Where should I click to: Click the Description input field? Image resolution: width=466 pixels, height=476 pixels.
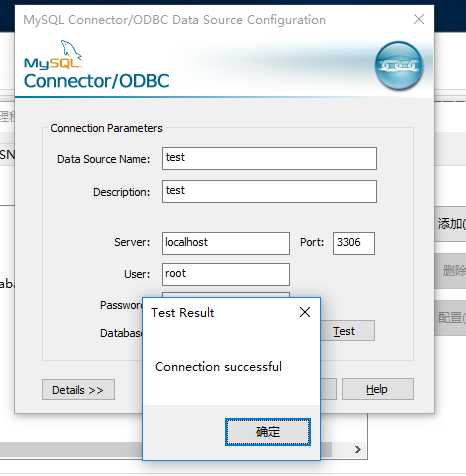coord(269,191)
